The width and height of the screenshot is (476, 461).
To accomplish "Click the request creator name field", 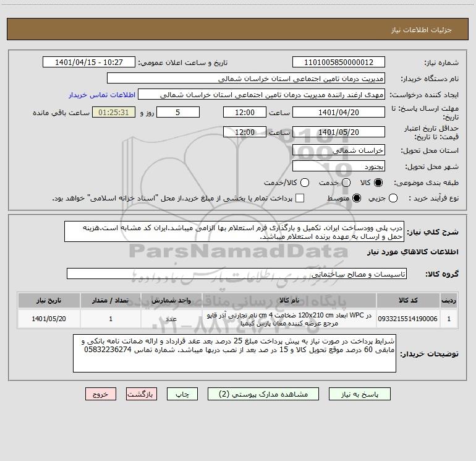I will (261, 95).
